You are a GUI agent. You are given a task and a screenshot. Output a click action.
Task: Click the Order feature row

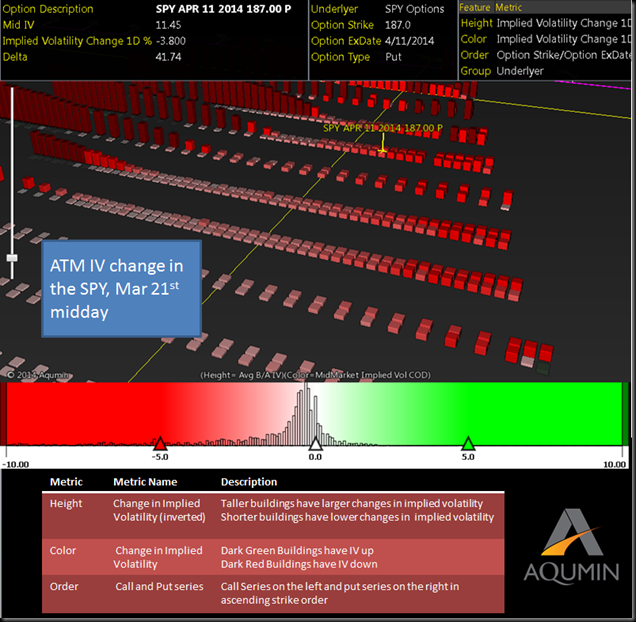[546, 55]
